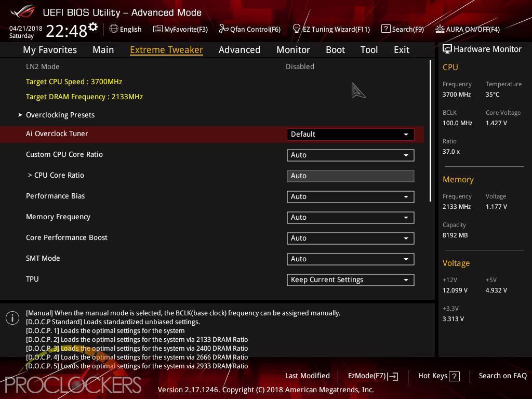Select the Performance Bias label

click(x=55, y=196)
